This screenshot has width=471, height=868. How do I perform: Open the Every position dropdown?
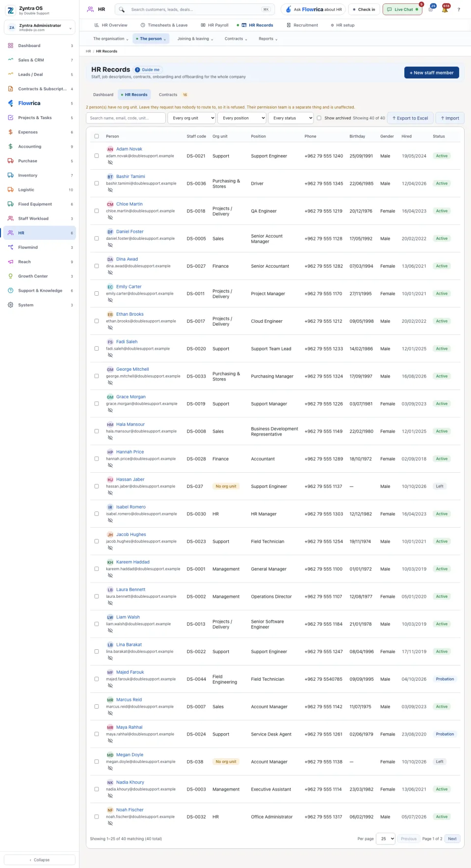242,118
